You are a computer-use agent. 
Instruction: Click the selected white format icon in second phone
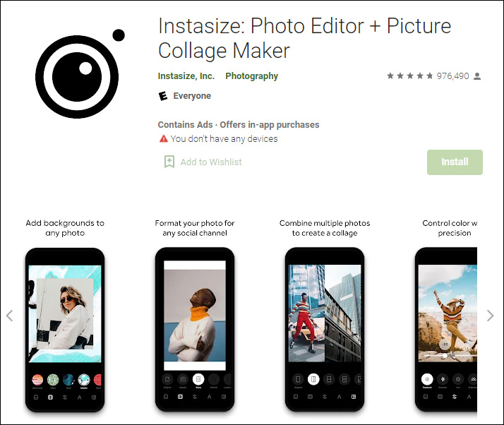point(198,379)
